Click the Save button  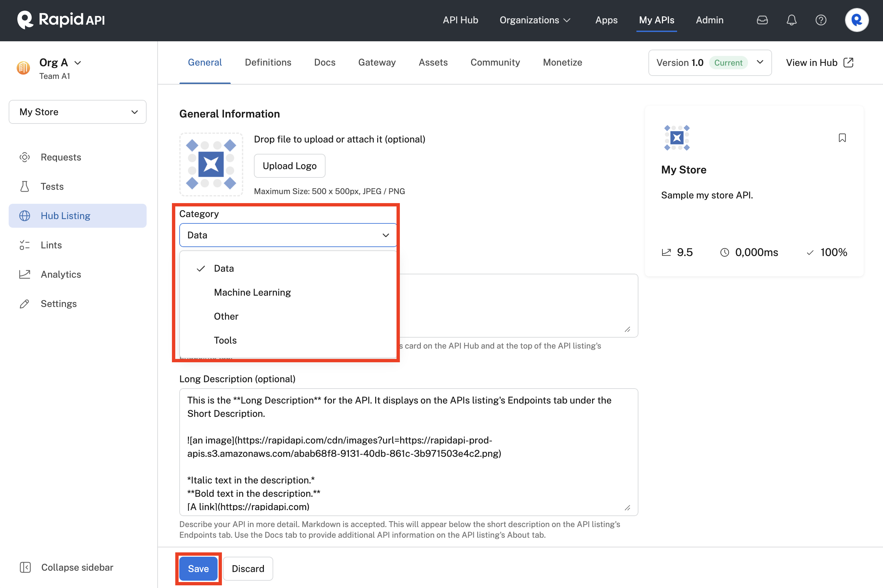tap(198, 568)
